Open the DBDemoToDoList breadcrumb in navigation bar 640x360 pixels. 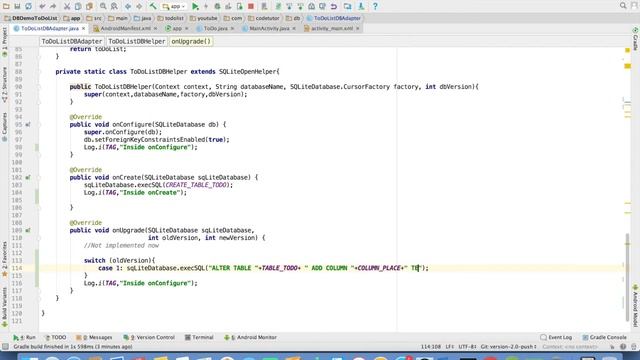[31, 18]
